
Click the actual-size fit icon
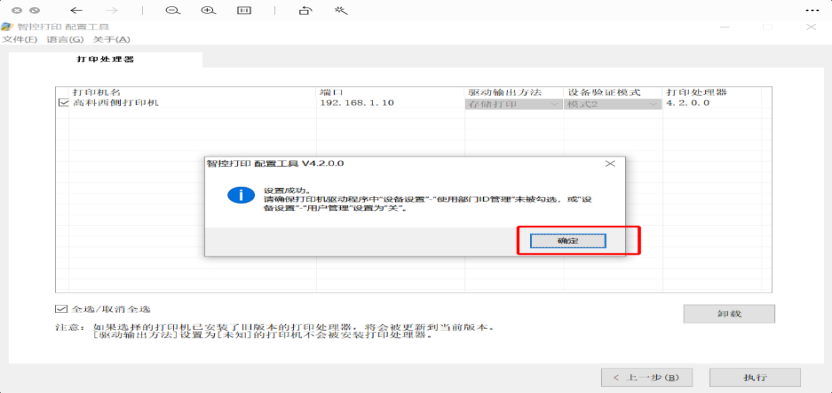coord(244,10)
